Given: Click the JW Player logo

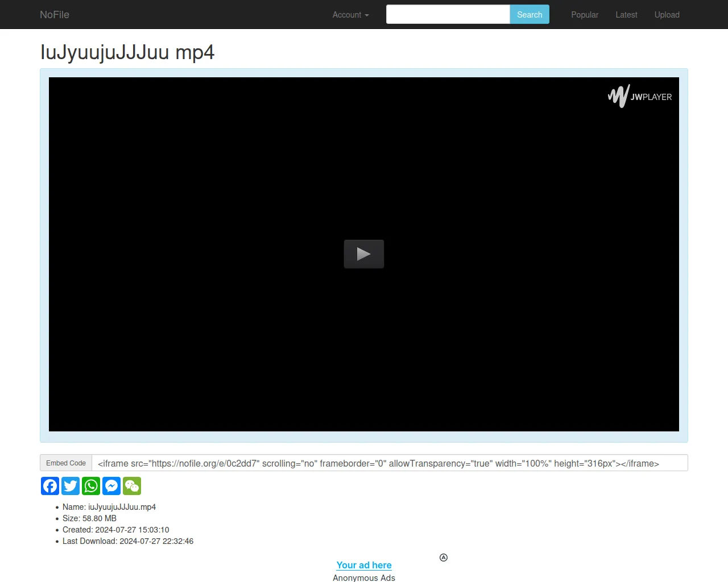Looking at the screenshot, I should click(640, 96).
